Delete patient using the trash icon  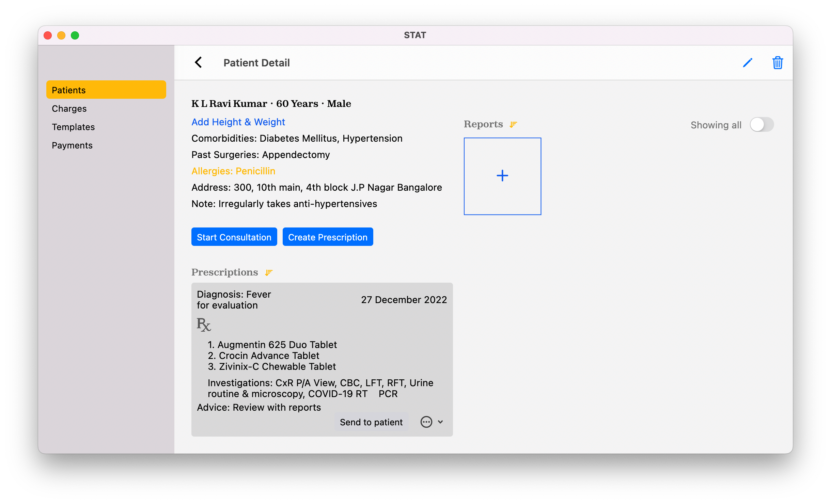click(x=778, y=63)
